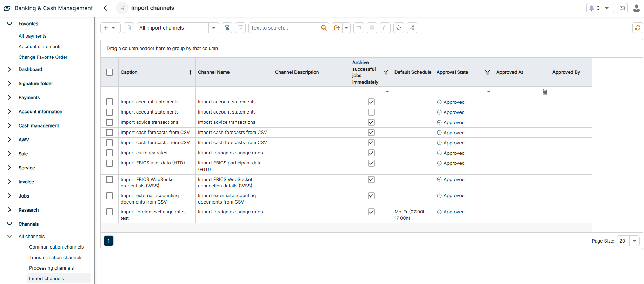Toggle archive checkbox for Import currency rates
Screen dimensions: 644x284
tap(371, 153)
